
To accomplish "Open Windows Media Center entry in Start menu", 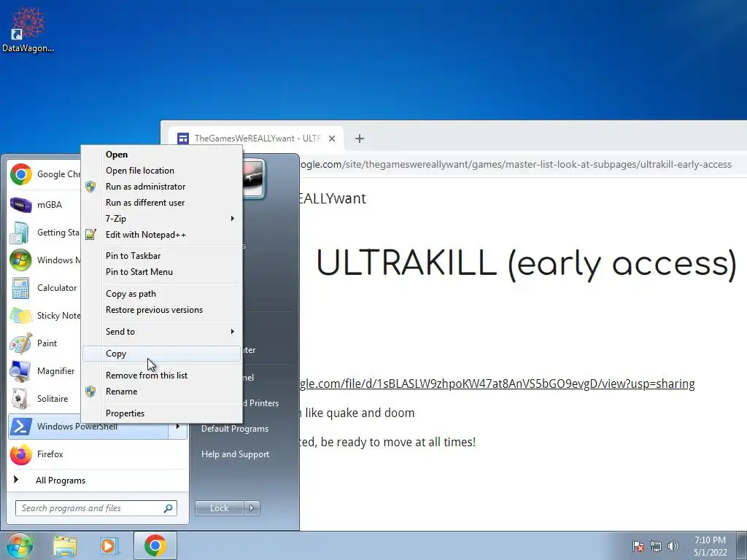I will 45,260.
